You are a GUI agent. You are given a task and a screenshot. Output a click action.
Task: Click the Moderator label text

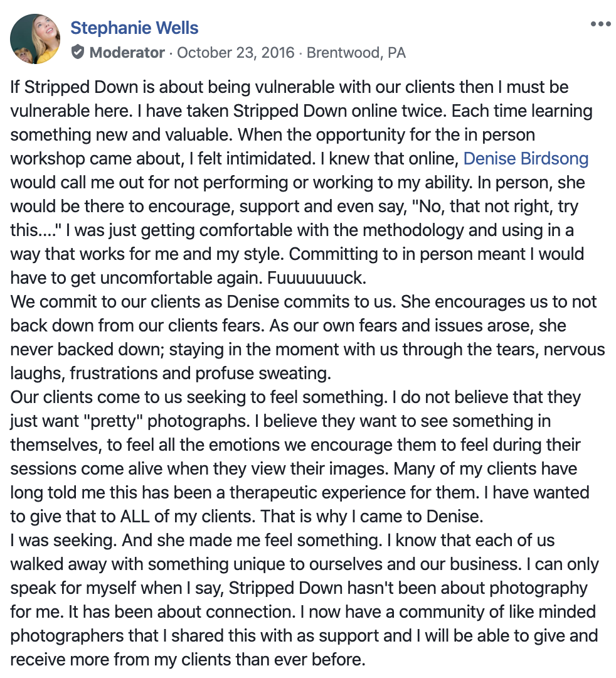coord(127,53)
